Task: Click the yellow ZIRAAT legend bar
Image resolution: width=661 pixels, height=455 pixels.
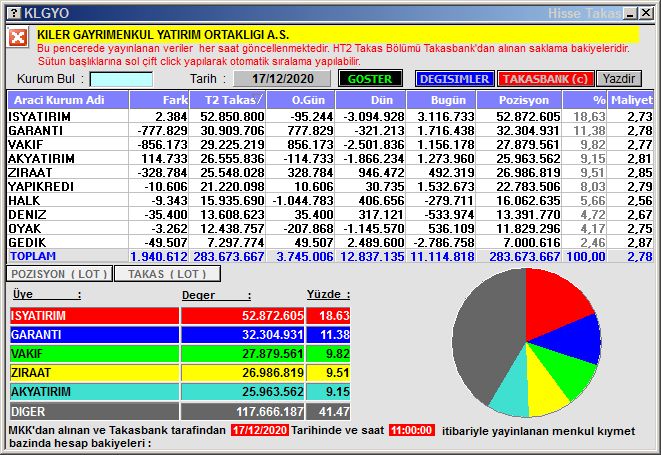Action: tap(94, 373)
